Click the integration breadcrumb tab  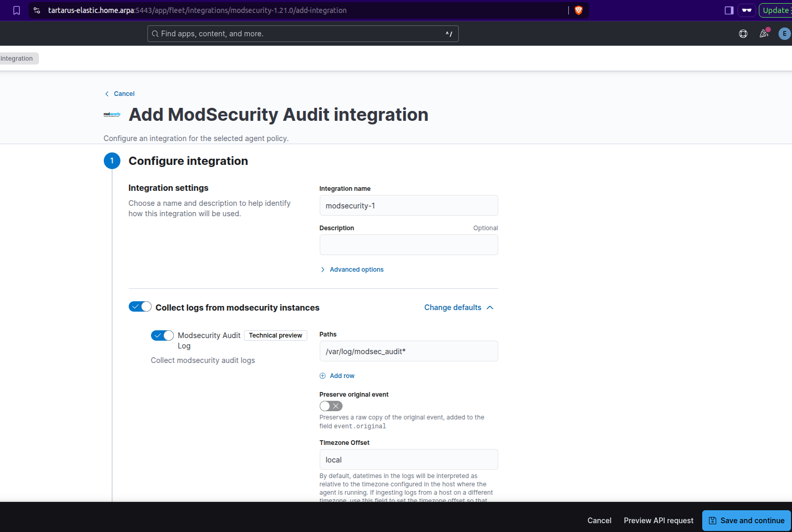click(x=17, y=59)
